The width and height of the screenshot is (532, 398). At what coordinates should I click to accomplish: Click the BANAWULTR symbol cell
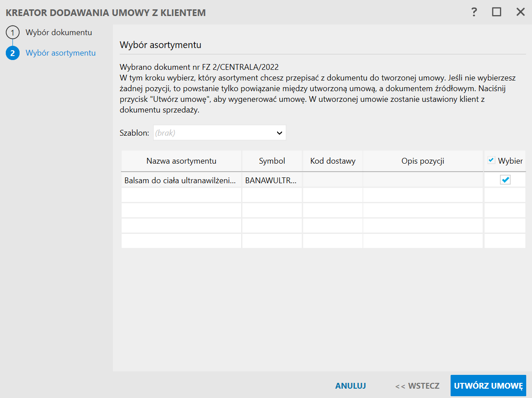(x=272, y=180)
